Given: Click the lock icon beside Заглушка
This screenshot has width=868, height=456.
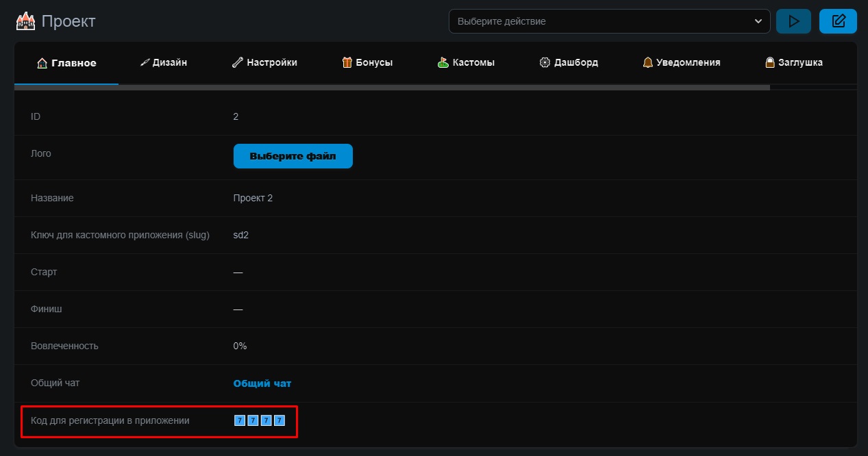Looking at the screenshot, I should [x=770, y=62].
